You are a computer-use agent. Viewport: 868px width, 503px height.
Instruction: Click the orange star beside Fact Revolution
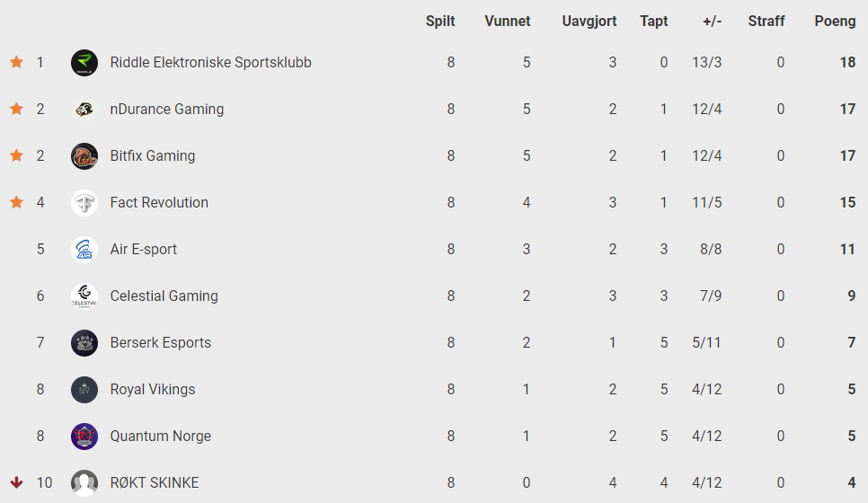pos(16,202)
